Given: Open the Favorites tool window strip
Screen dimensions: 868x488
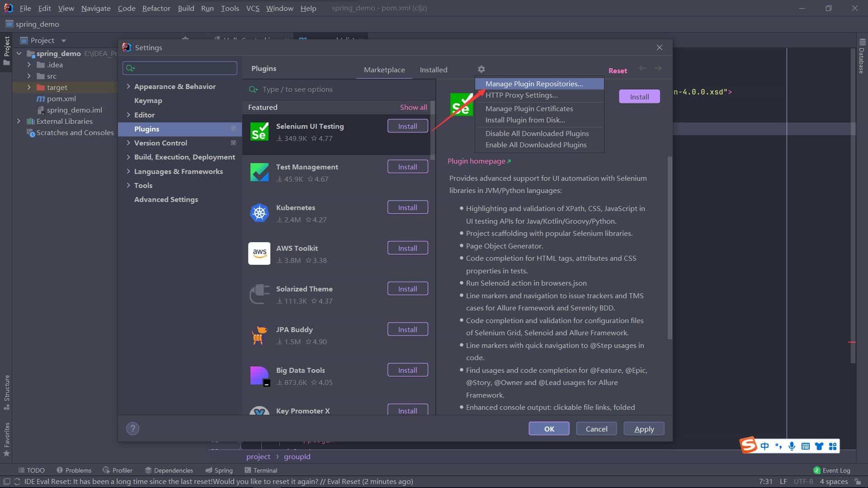Looking at the screenshot, I should pyautogui.click(x=7, y=439).
